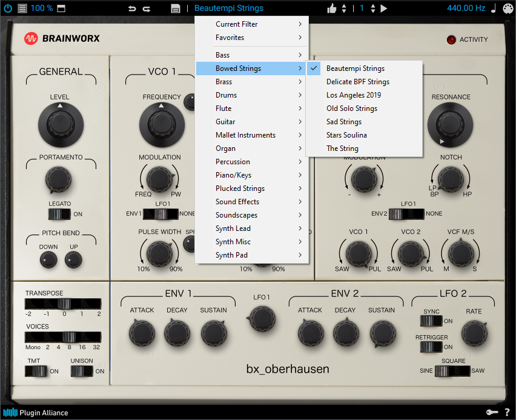
Task: Click the Plugin Alliance logo
Action: click(x=36, y=412)
